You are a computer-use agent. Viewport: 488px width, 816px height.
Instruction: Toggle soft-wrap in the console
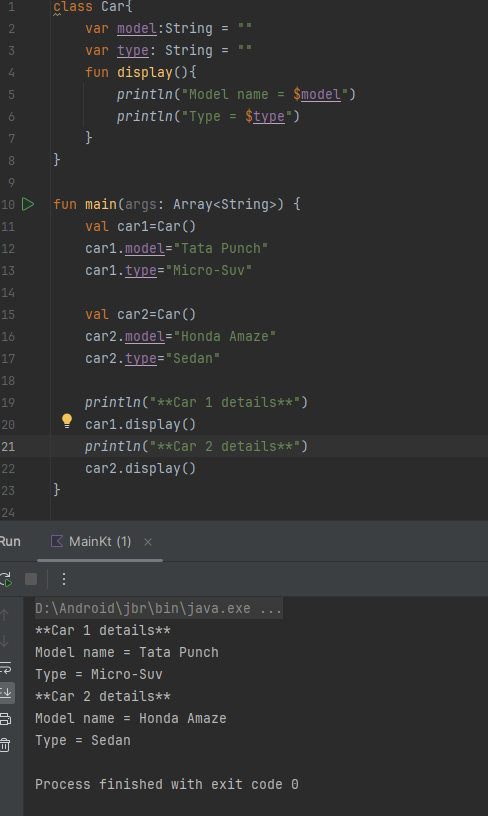pyautogui.click(x=5, y=667)
